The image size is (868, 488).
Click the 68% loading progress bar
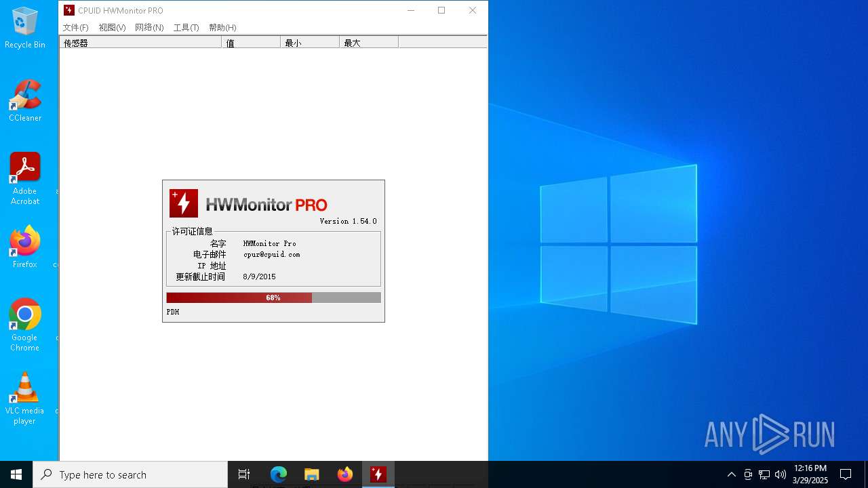[273, 298]
